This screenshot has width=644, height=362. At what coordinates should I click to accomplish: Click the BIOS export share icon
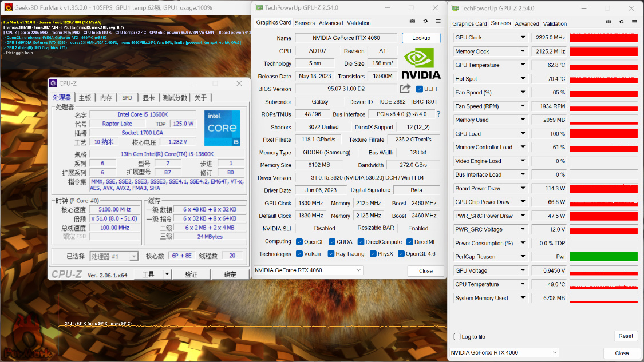[405, 89]
